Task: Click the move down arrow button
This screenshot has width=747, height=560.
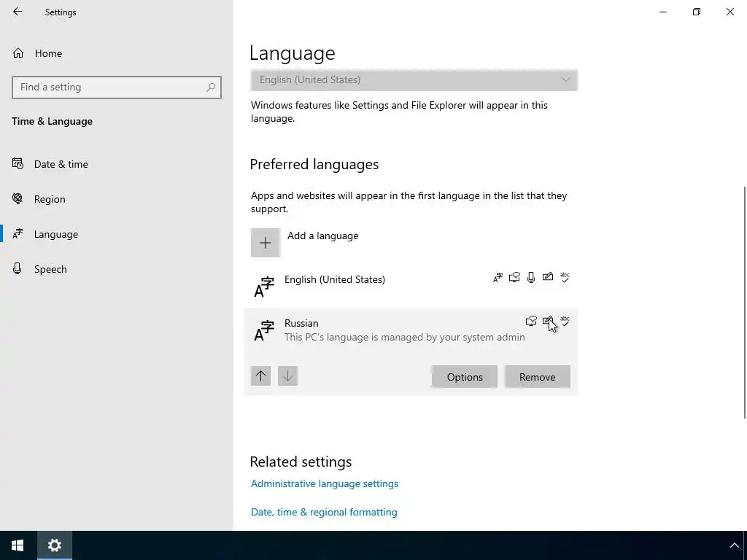Action: point(287,376)
